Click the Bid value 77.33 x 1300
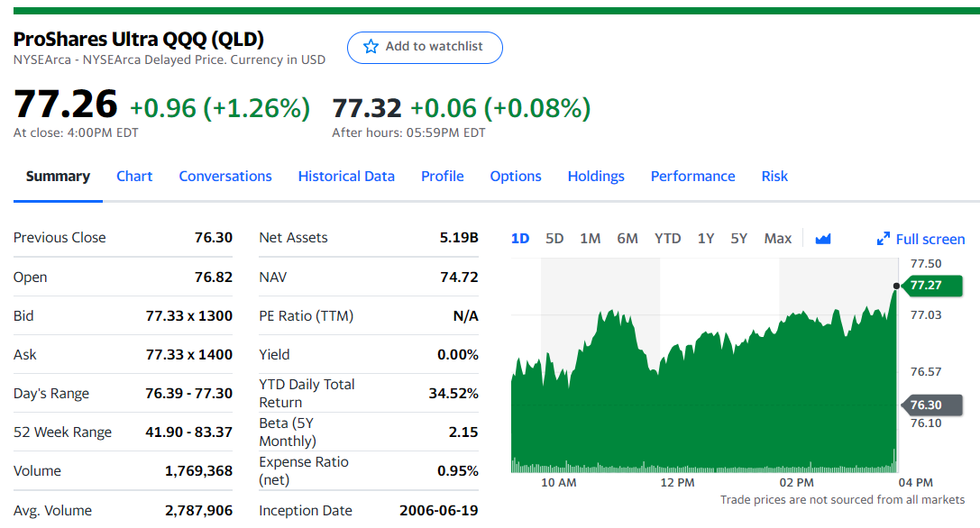Image resolution: width=980 pixels, height=528 pixels. click(188, 316)
